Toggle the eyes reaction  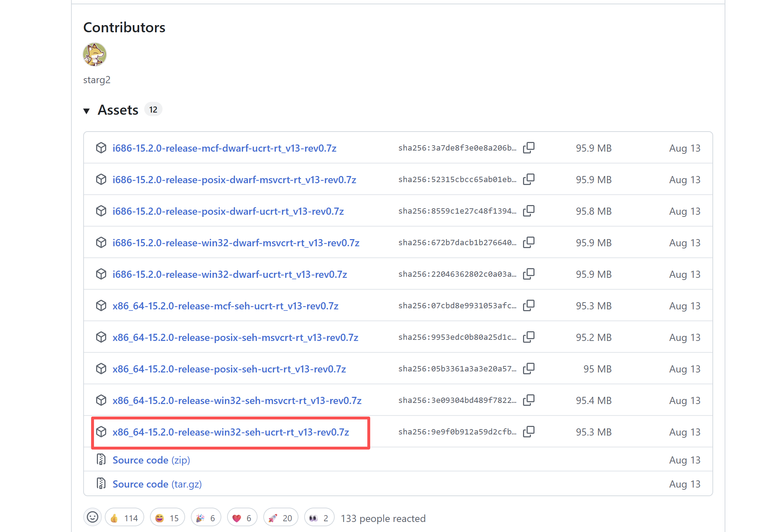pos(319,518)
